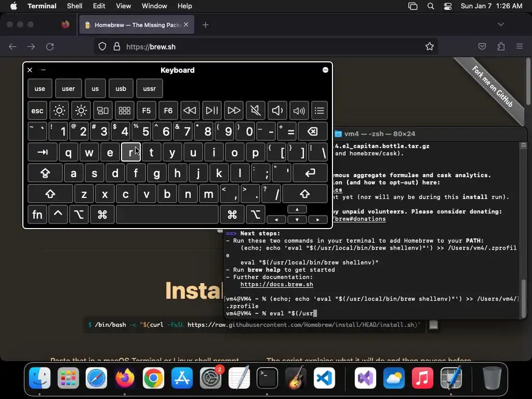Tap the space bar
This screenshot has height=399, width=532.
(167, 215)
